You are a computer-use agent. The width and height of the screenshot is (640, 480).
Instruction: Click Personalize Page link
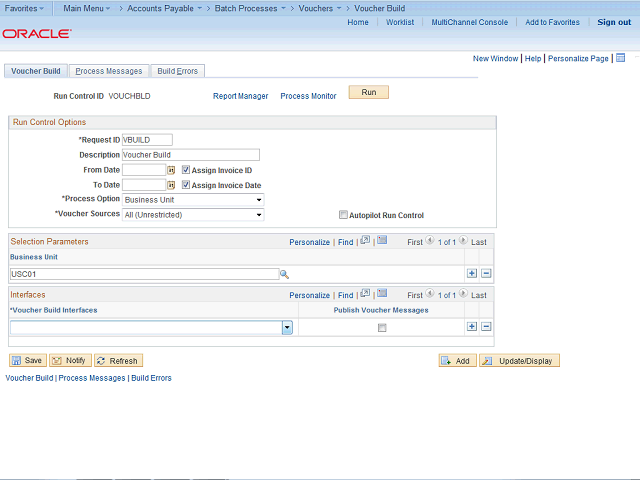pyautogui.click(x=578, y=58)
